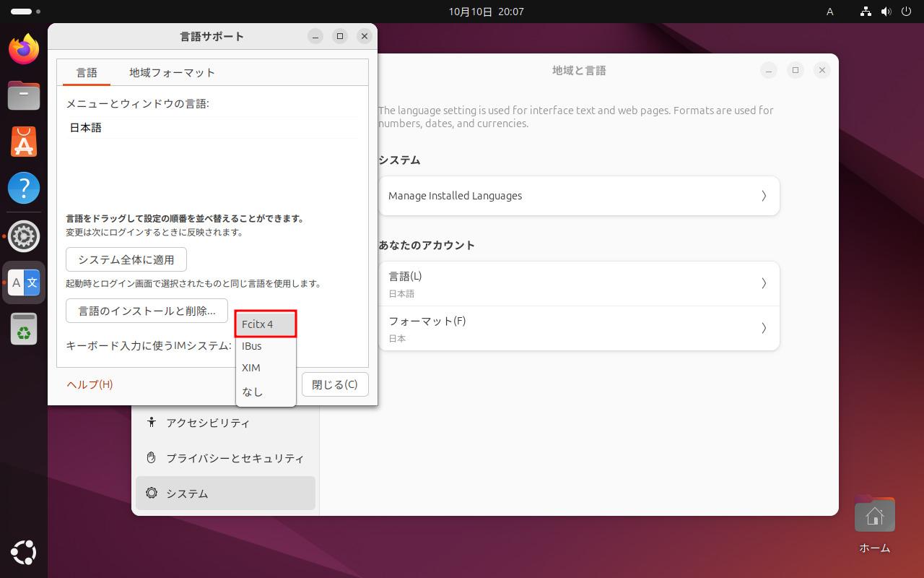Select アクセシビリティ in the settings sidebar

(209, 423)
